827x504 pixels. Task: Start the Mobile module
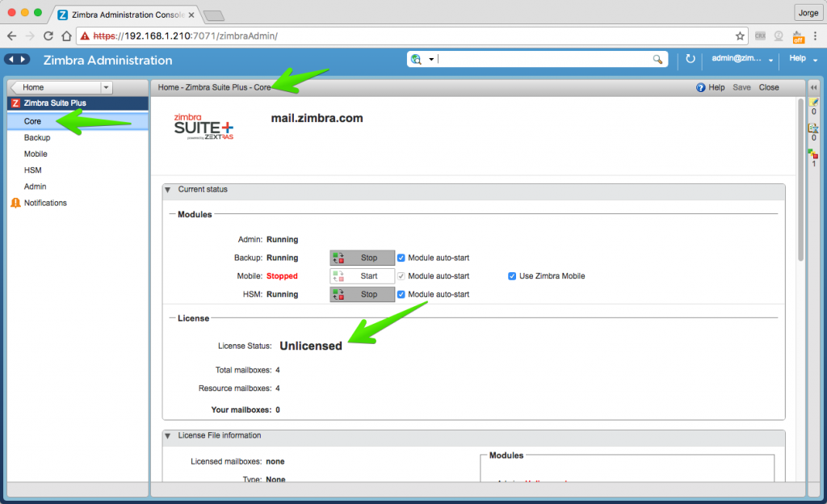coord(363,276)
